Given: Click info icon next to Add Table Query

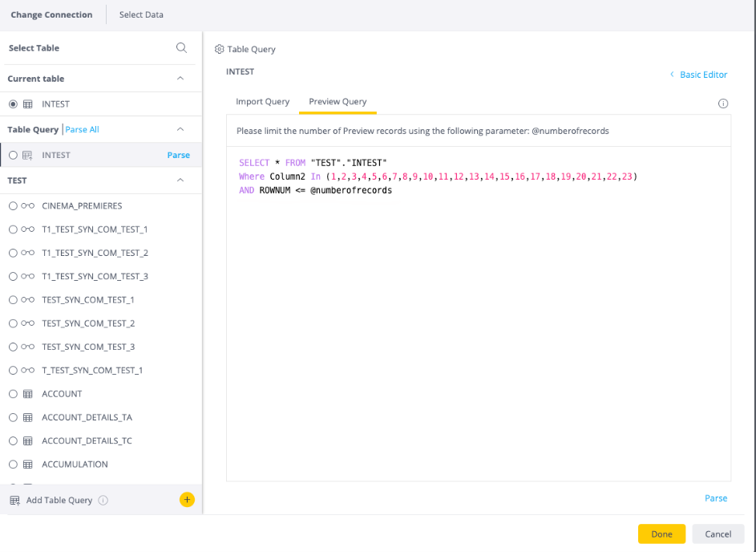Looking at the screenshot, I should (x=103, y=501).
